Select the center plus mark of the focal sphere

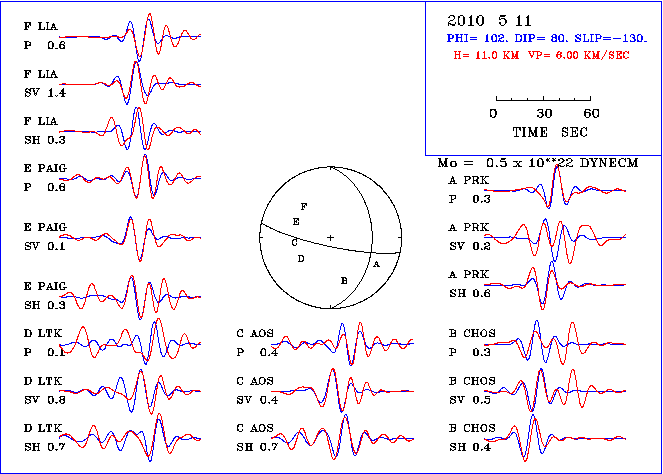pyautogui.click(x=330, y=237)
